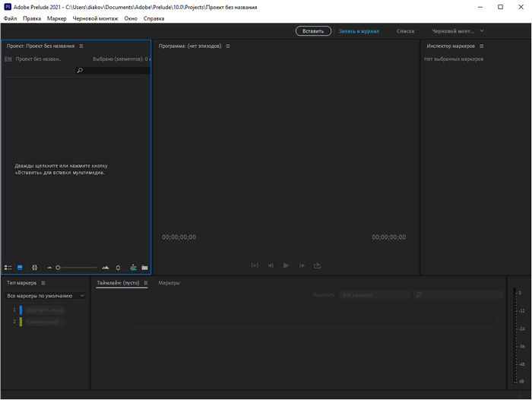Click the Вставить button

tap(313, 31)
